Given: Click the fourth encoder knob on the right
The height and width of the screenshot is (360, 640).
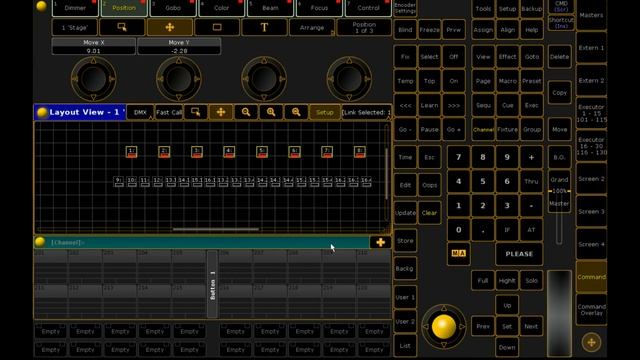Looking at the screenshot, I should 349,79.
